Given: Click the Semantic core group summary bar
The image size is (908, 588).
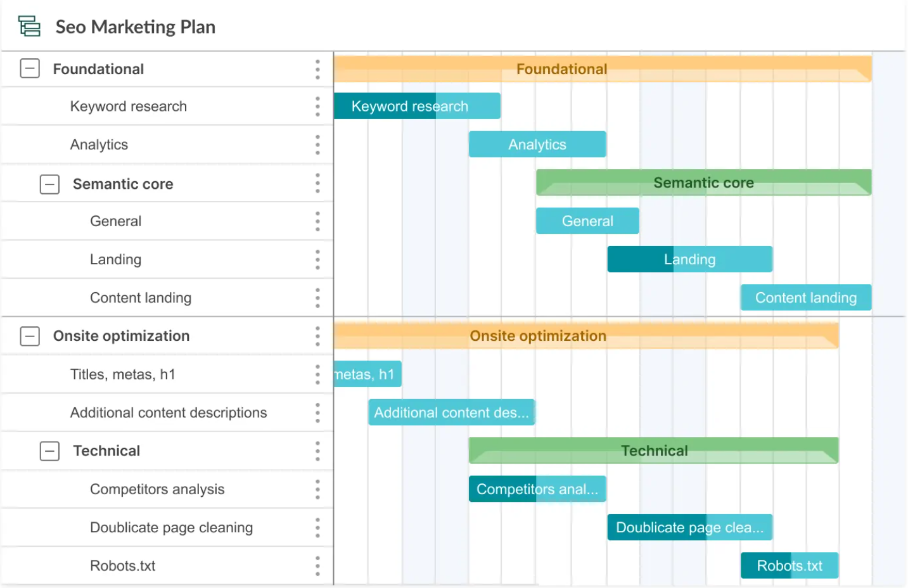Looking at the screenshot, I should tap(703, 182).
